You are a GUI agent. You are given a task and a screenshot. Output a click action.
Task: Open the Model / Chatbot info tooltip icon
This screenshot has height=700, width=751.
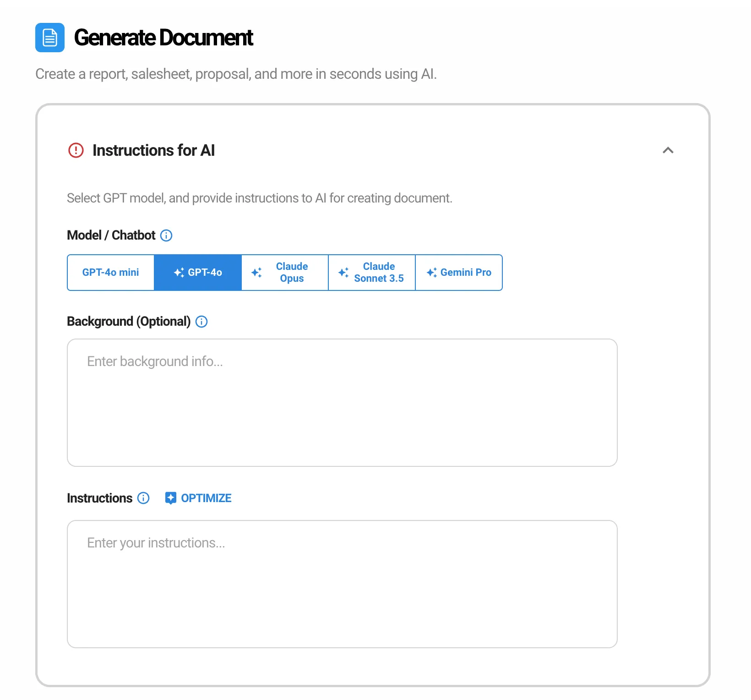166,235
